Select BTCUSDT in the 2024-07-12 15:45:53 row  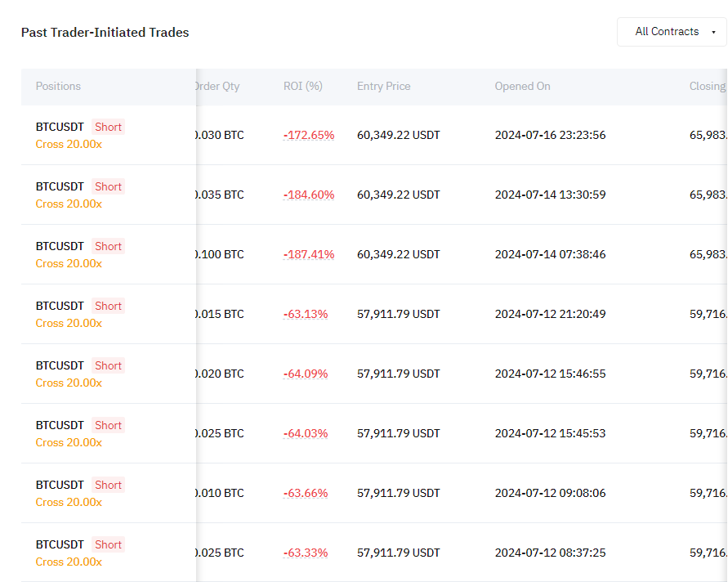60,426
